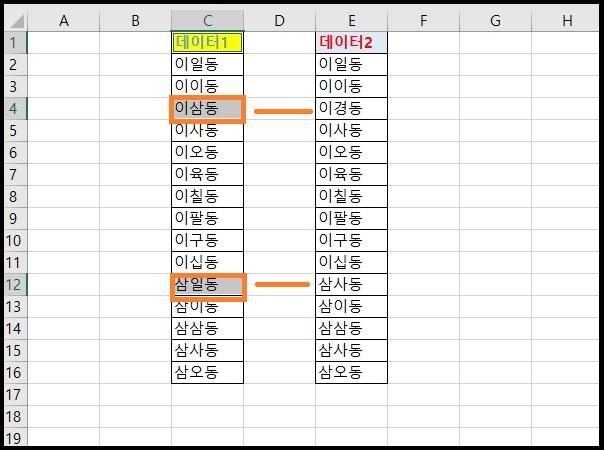Select column A header
Image resolution: width=604 pixels, height=450 pixels.
[x=64, y=21]
